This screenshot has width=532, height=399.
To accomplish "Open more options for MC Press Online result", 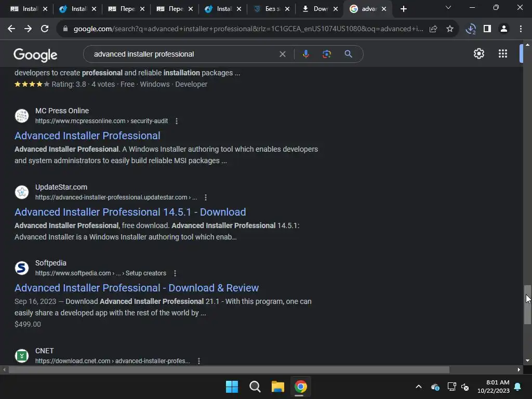I will [177, 121].
